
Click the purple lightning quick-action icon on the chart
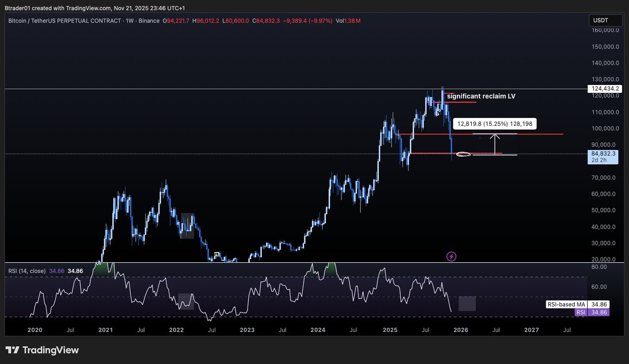(x=451, y=257)
